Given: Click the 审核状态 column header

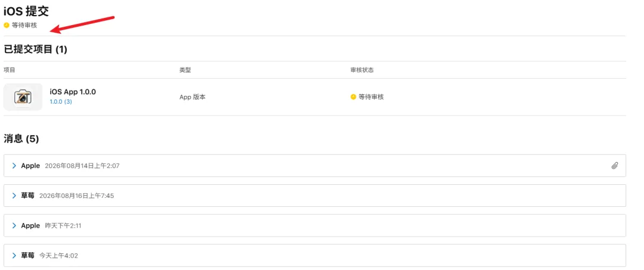Looking at the screenshot, I should pos(362,70).
